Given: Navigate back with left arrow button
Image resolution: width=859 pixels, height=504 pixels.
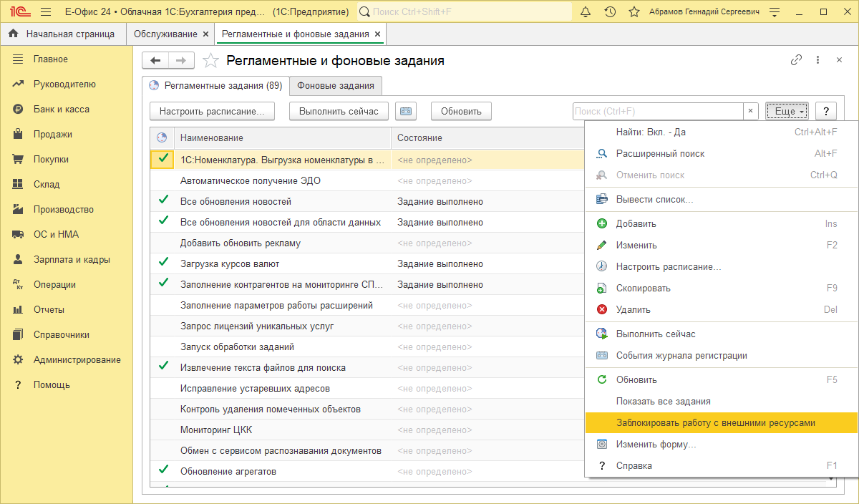Looking at the screenshot, I should tap(155, 61).
